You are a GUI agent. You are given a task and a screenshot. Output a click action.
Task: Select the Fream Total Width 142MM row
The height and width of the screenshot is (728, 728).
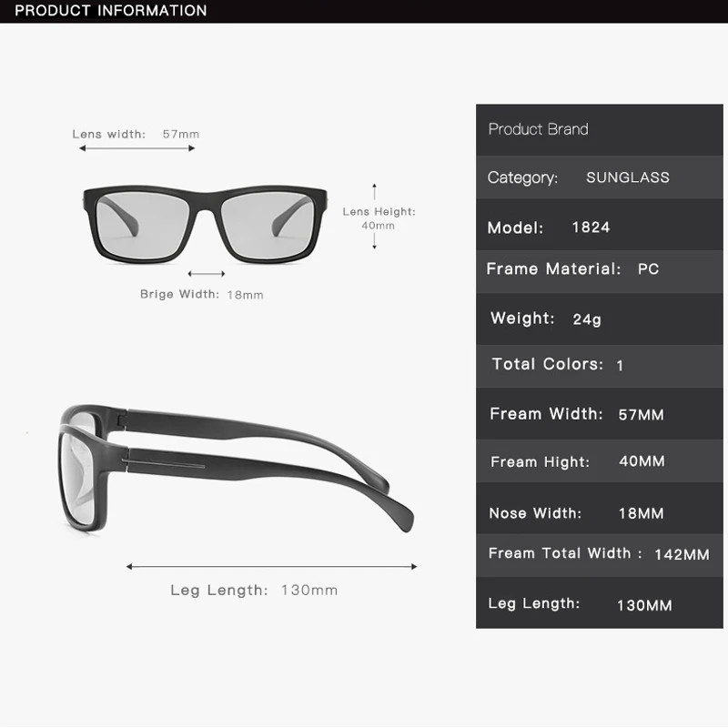pos(600,555)
